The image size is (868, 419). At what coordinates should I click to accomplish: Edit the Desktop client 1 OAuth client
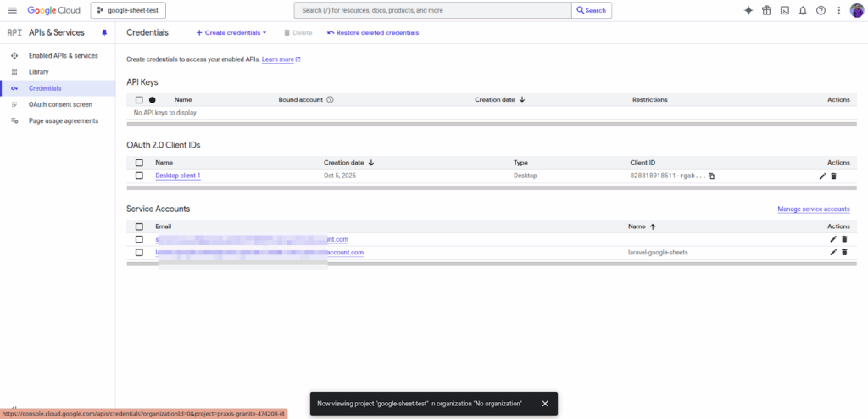822,176
